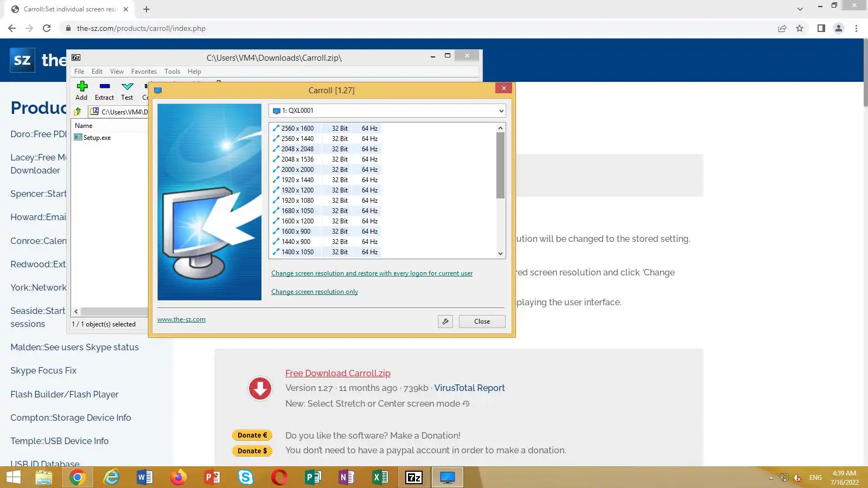
Task: Launch Opera browser from the taskbar
Action: pyautogui.click(x=279, y=477)
